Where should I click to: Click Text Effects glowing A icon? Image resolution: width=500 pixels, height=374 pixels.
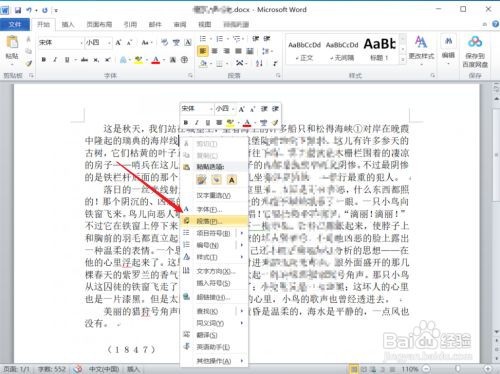123,60
